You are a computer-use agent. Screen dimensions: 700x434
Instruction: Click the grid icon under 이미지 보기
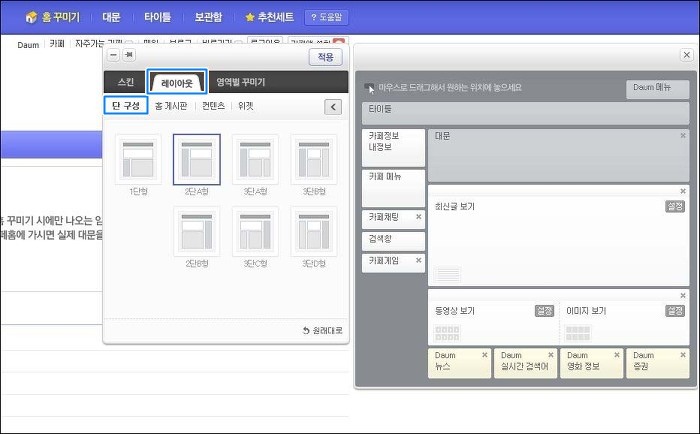578,333
